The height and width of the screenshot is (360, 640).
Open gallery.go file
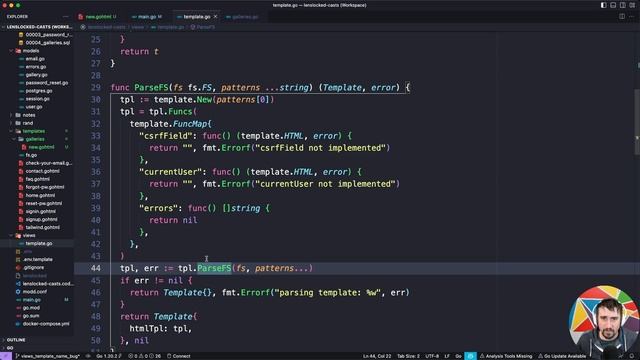click(37, 75)
